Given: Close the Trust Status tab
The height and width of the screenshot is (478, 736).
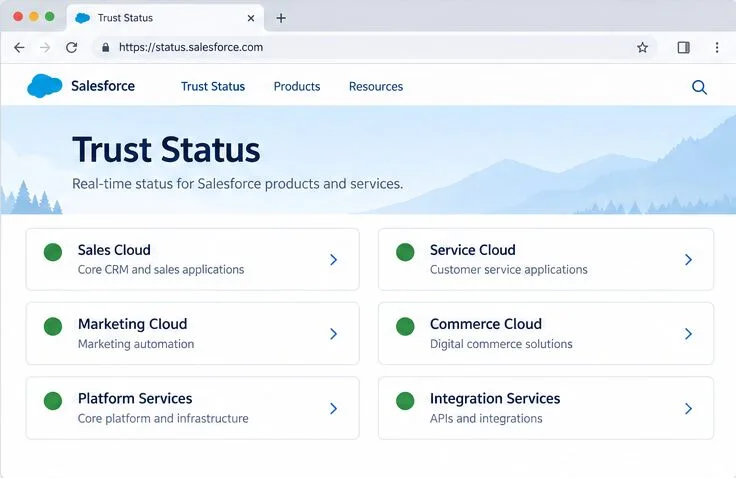Looking at the screenshot, I should tap(251, 18).
